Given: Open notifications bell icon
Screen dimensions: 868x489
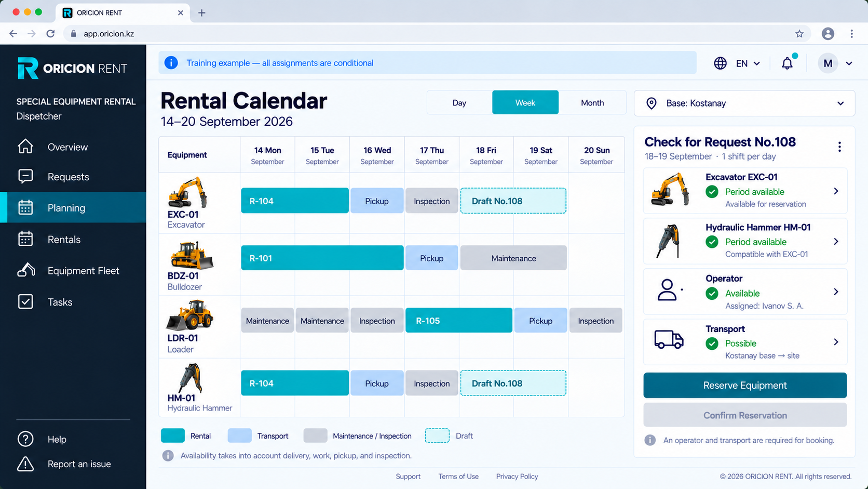Looking at the screenshot, I should pyautogui.click(x=788, y=63).
